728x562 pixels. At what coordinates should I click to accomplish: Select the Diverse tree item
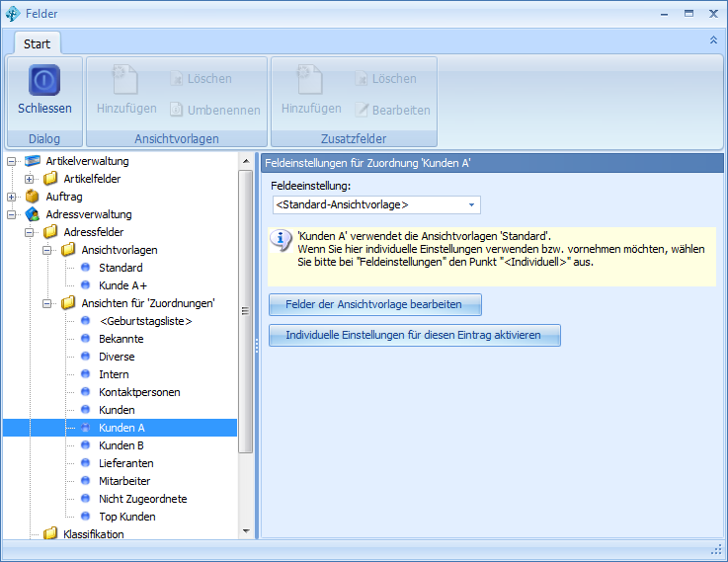[117, 357]
